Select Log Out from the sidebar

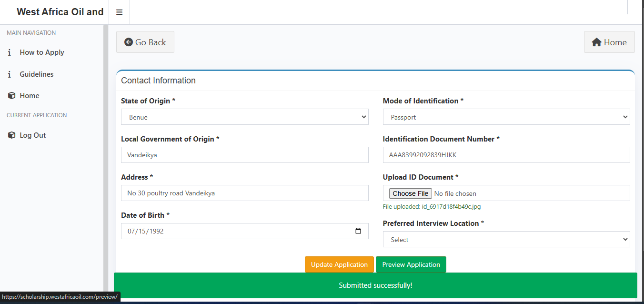click(x=33, y=135)
